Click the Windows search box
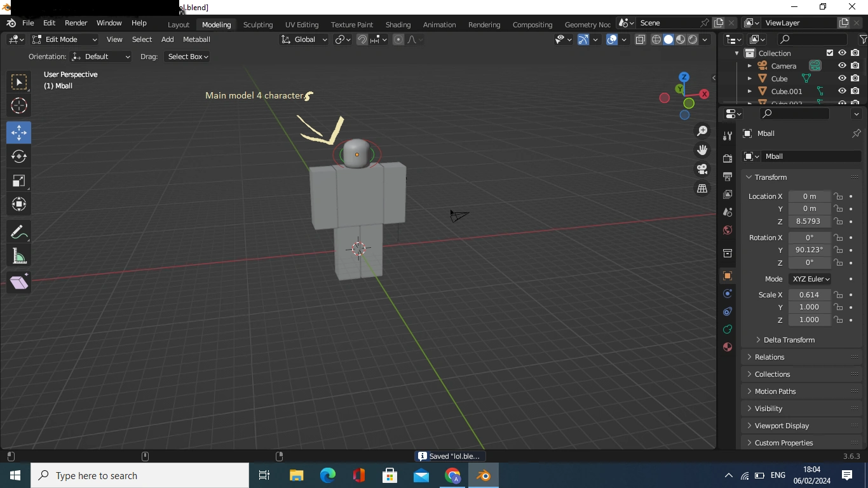This screenshot has width=868, height=488. 140,475
